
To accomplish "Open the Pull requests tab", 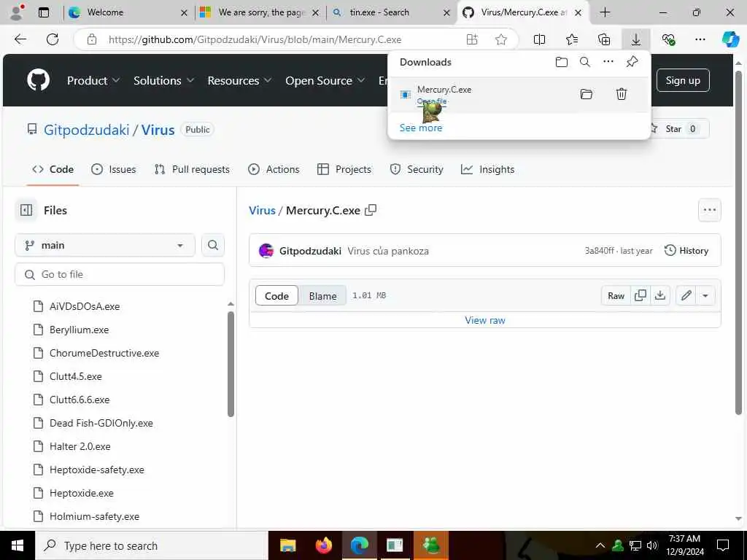I will tap(192, 169).
